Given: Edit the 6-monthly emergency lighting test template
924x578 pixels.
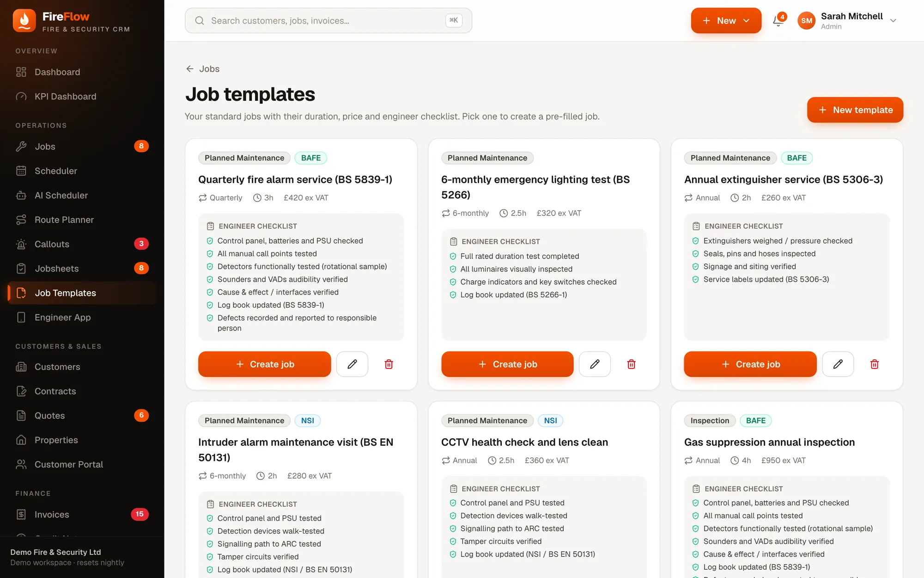Looking at the screenshot, I should pyautogui.click(x=595, y=364).
